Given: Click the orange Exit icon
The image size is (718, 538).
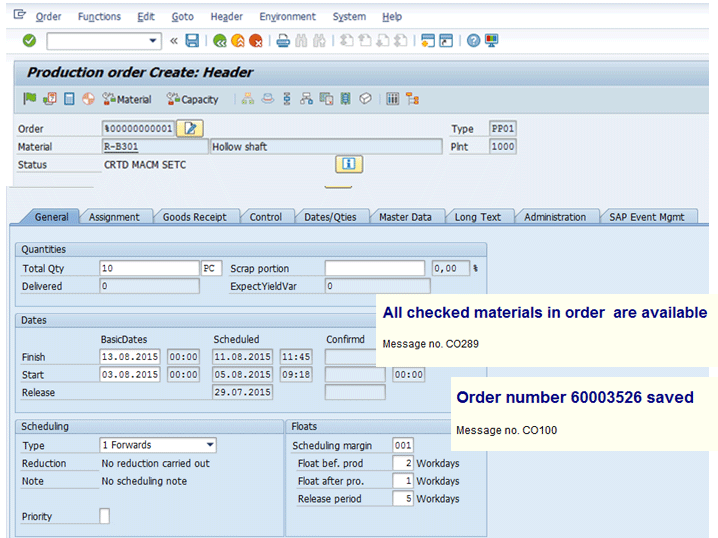Looking at the screenshot, I should 238,41.
